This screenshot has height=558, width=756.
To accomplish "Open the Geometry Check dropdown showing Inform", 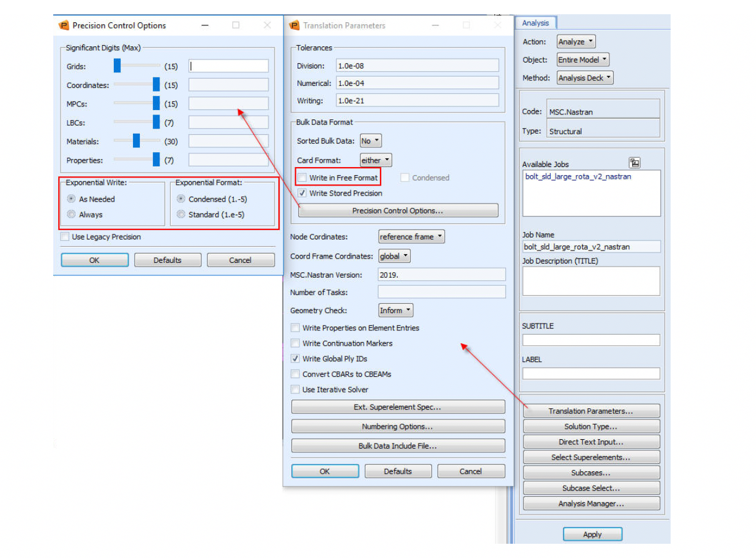I will (x=395, y=310).
